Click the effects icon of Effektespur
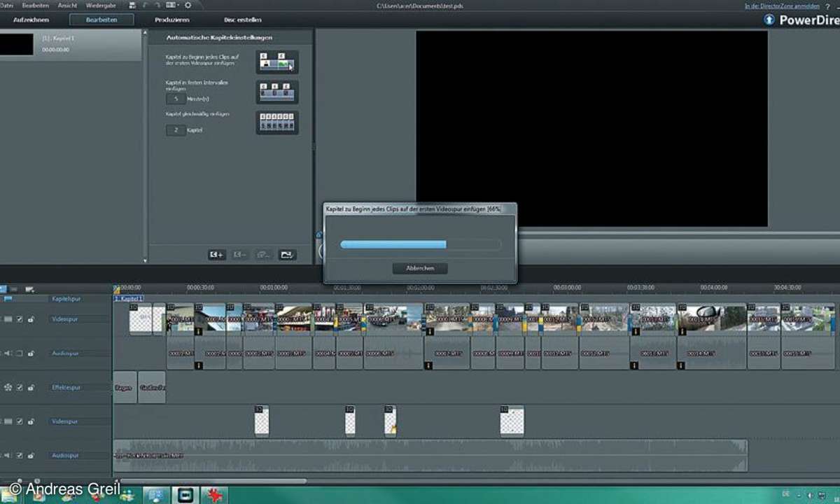The image size is (840, 504). point(8,387)
